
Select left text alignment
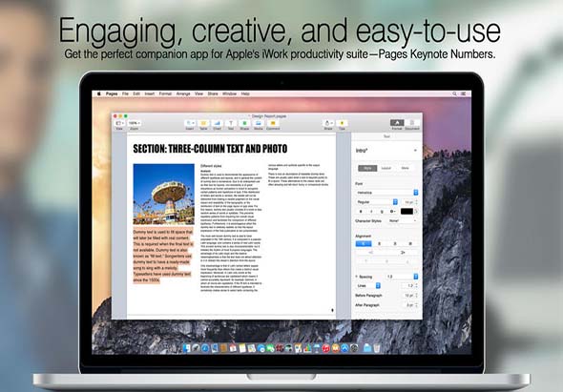[x=364, y=244]
